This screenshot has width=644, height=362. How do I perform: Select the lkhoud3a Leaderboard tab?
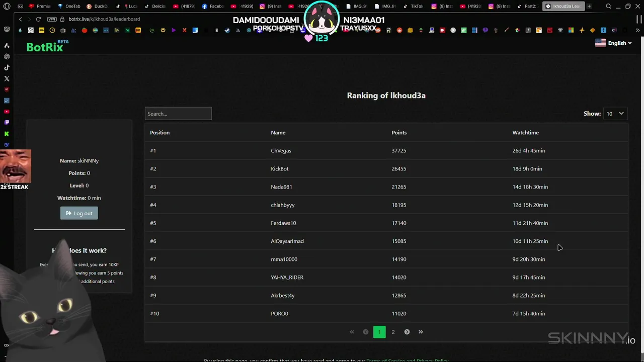563,7
